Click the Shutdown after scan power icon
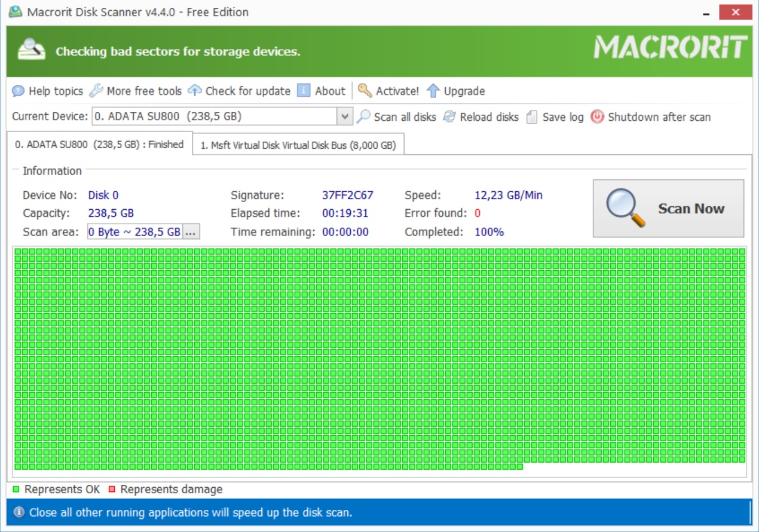This screenshot has height=532, width=759. (597, 117)
